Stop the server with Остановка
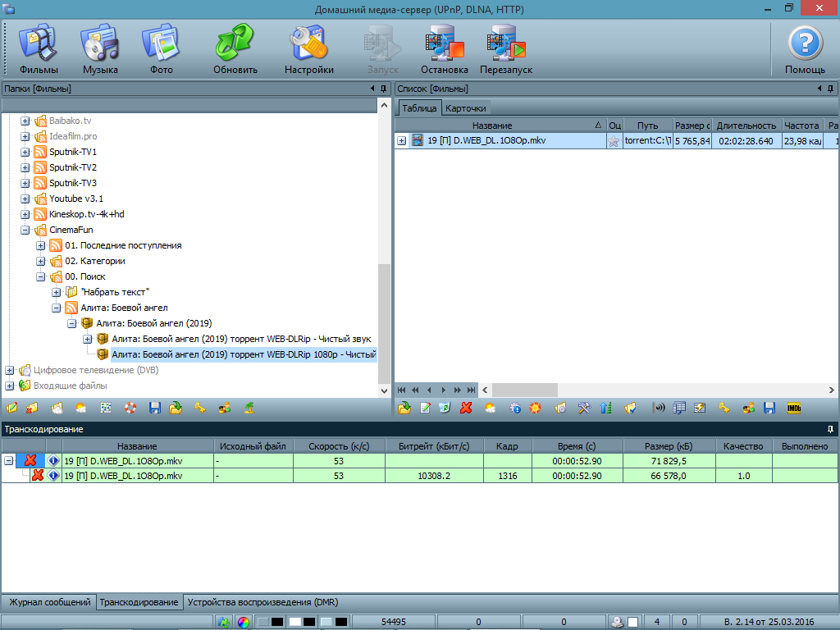 445,48
